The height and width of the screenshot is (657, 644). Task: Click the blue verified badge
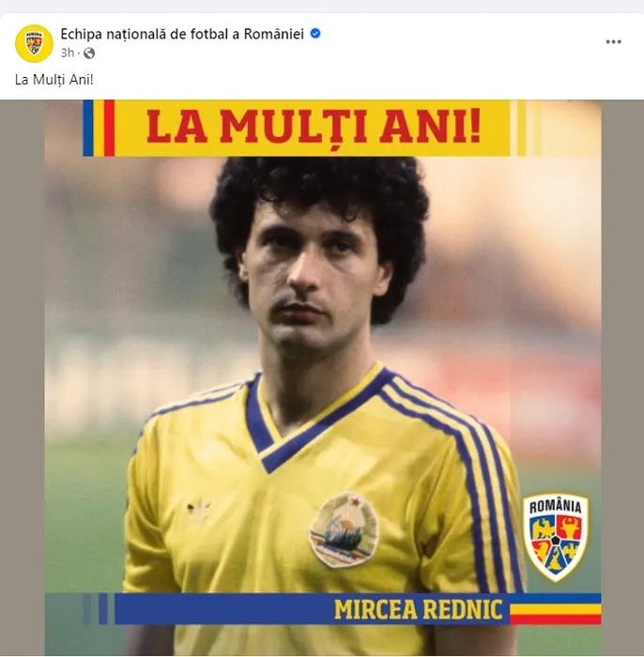click(315, 34)
